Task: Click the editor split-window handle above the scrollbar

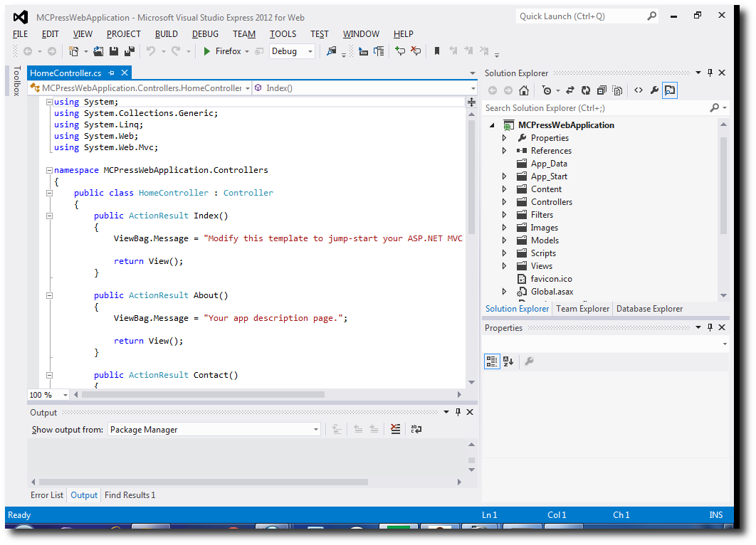Action: click(x=471, y=102)
